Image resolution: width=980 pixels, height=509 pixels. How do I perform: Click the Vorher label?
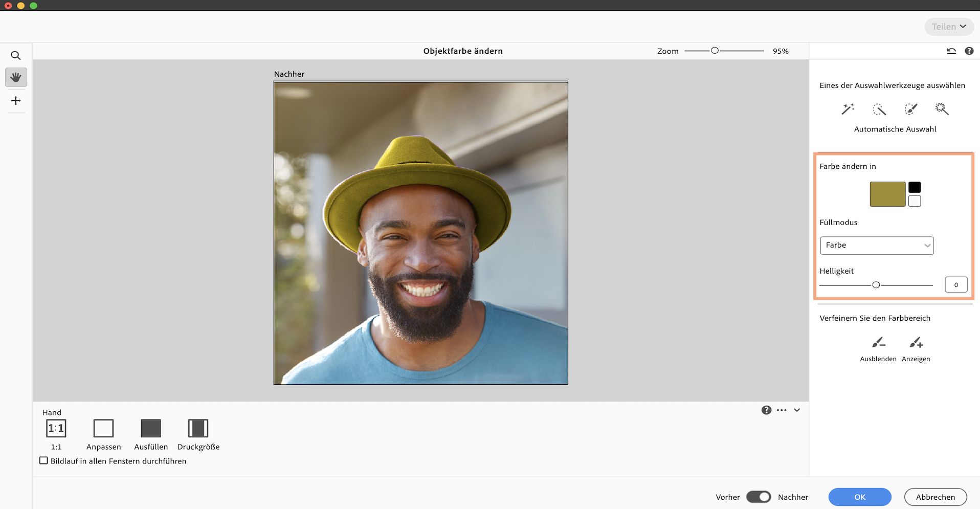tap(728, 497)
